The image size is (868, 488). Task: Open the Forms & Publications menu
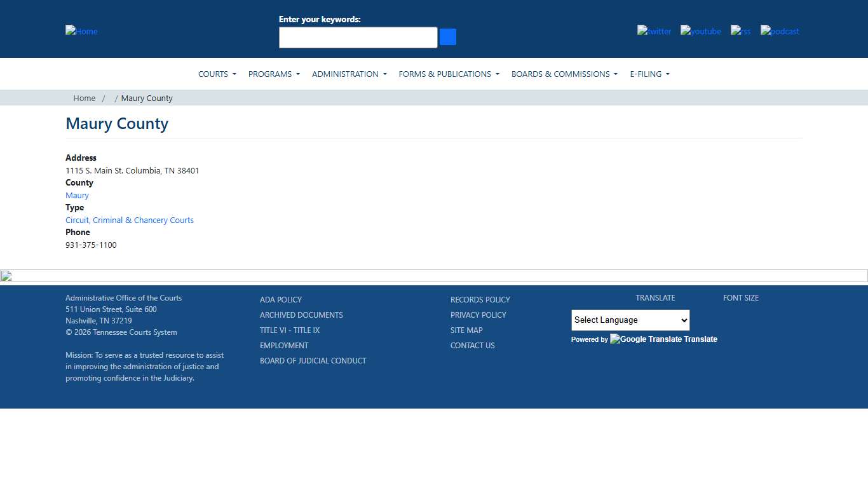(x=449, y=74)
